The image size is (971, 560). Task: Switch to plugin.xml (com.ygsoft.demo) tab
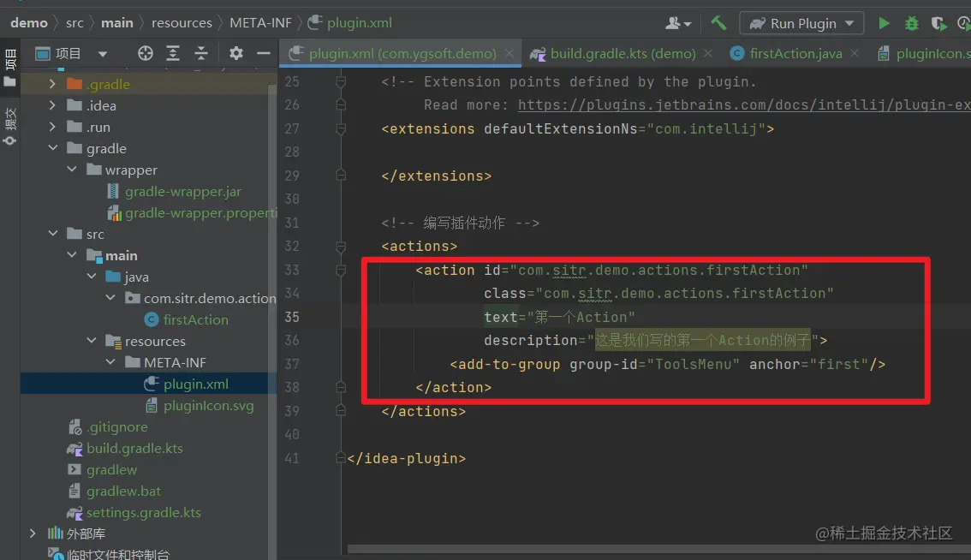[402, 53]
